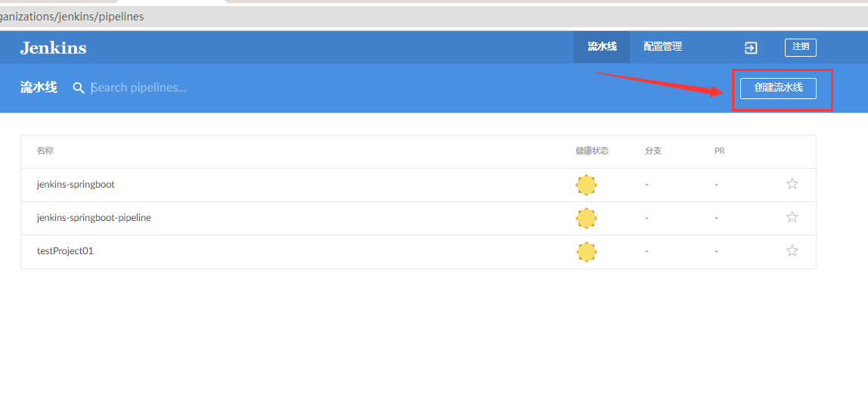The width and height of the screenshot is (868, 395).
Task: Click the 创建流水线 button
Action: click(x=778, y=88)
